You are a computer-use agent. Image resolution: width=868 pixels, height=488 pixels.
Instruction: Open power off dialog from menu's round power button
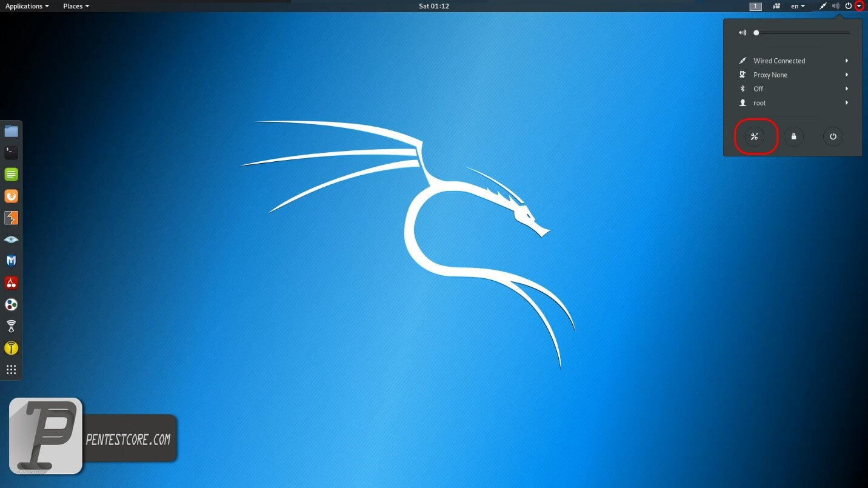tap(833, 136)
